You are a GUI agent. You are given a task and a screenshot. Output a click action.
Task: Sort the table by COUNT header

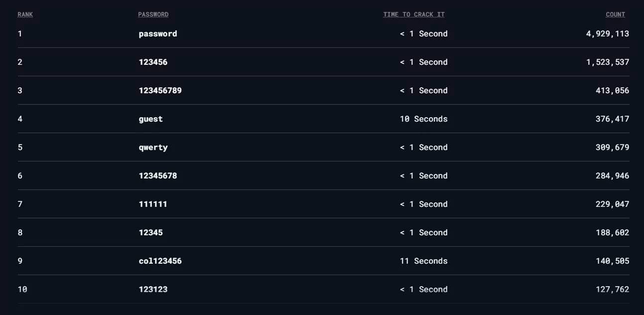[615, 14]
